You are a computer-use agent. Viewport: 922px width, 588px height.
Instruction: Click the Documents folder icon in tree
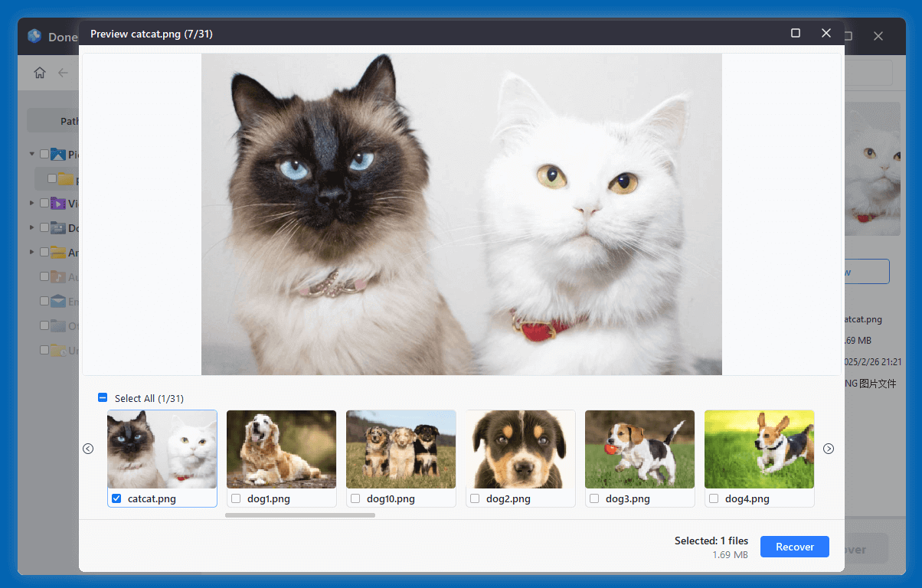(58, 228)
